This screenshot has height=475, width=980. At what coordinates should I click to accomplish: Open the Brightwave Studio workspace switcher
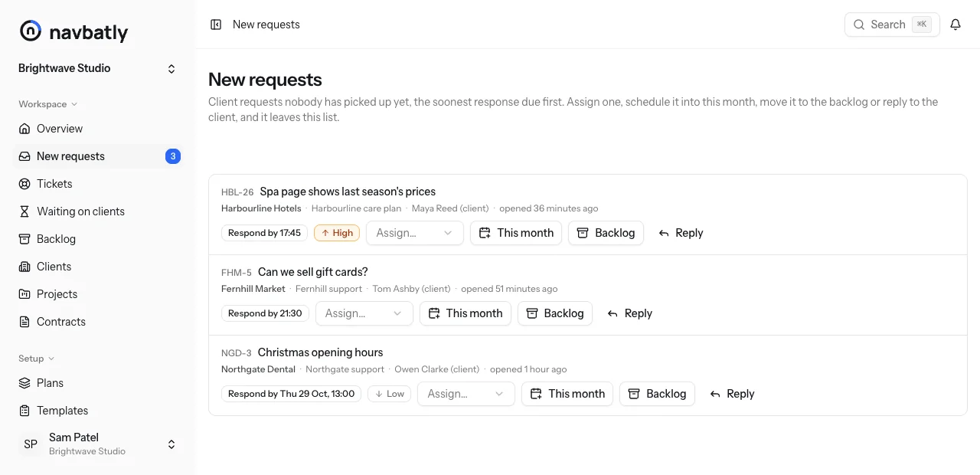click(98, 68)
